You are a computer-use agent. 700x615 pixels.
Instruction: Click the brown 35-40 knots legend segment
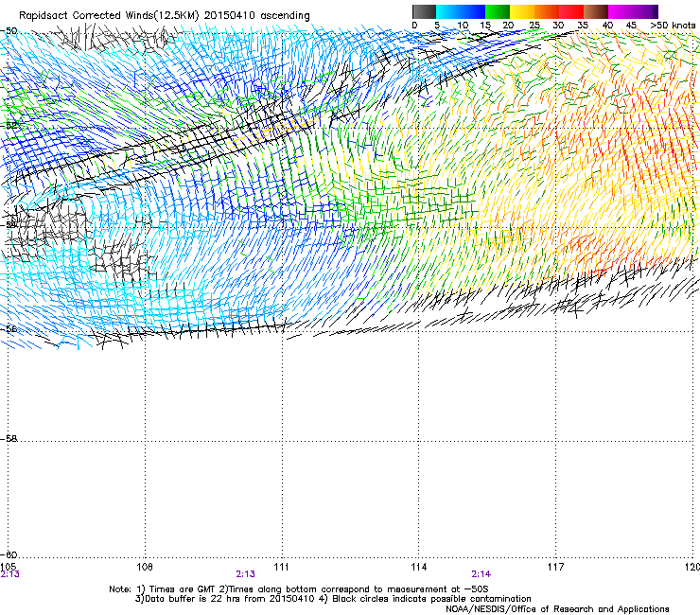point(596,11)
